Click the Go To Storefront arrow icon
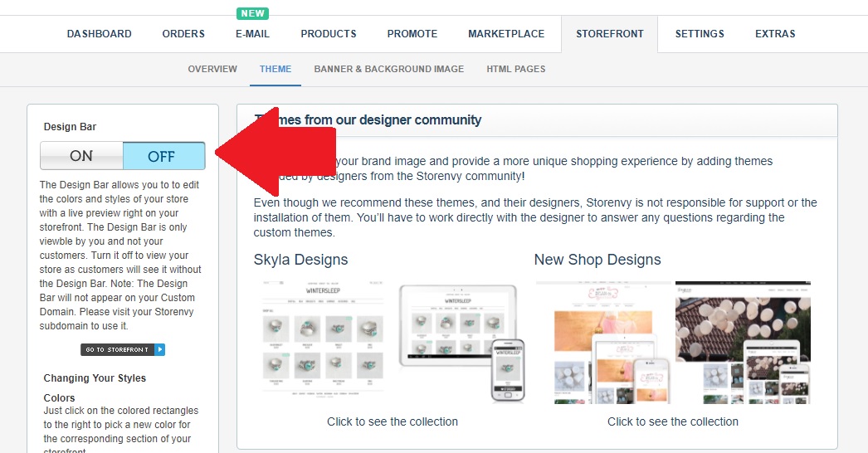Image resolution: width=868 pixels, height=453 pixels. (159, 349)
